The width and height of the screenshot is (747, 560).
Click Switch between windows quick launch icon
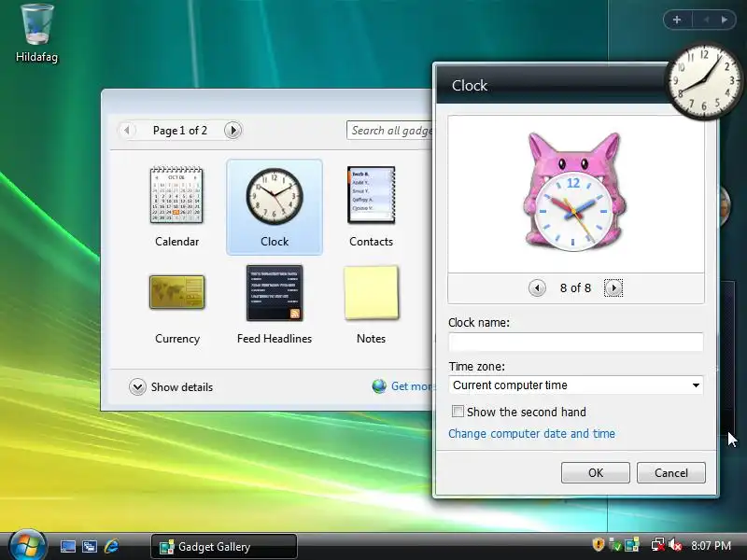click(90, 546)
